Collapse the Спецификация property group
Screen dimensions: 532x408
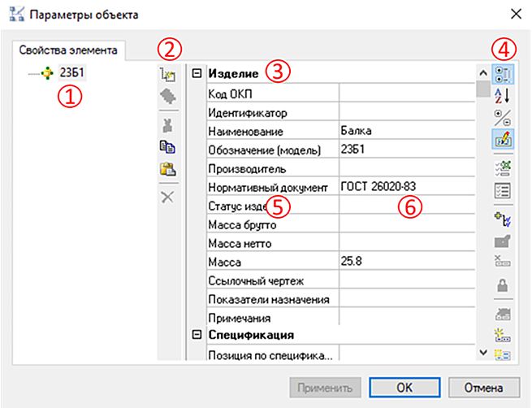pyautogui.click(x=196, y=335)
